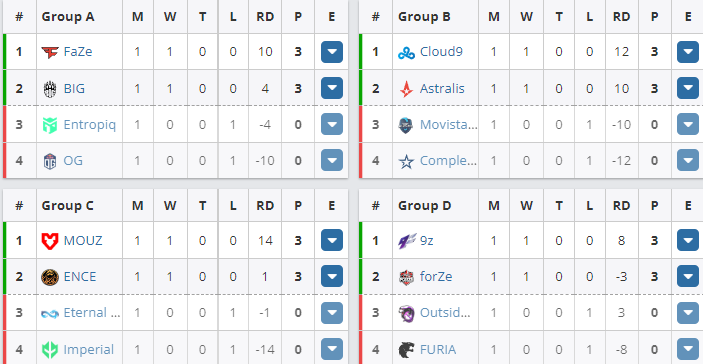Image resolution: width=703 pixels, height=364 pixels.
Task: Click the Cloud9 logo icon
Action: [x=406, y=53]
